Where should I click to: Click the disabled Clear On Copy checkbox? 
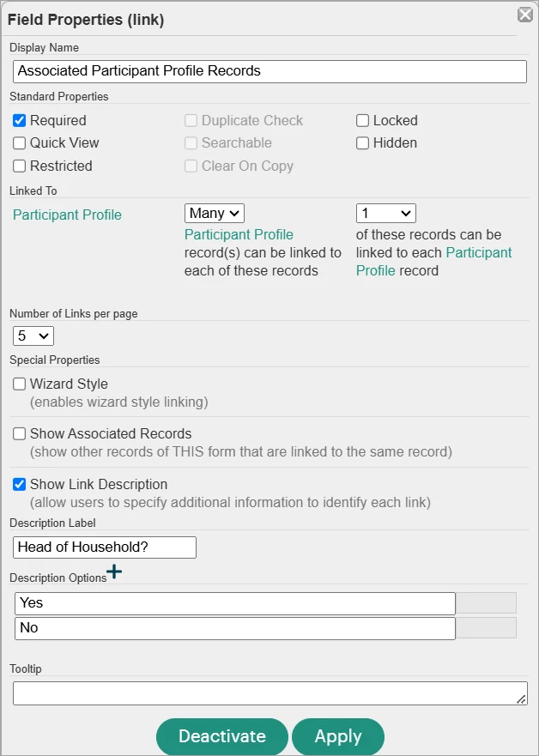pyautogui.click(x=191, y=166)
